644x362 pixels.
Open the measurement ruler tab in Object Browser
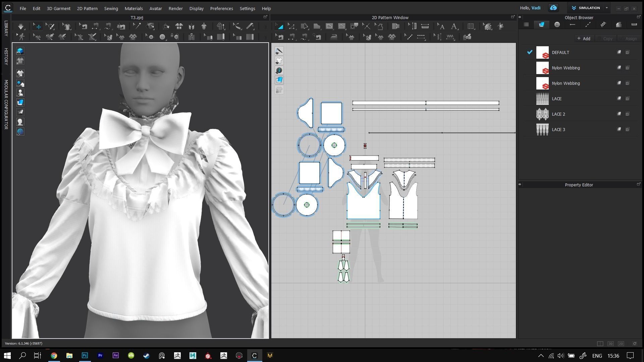coord(634,24)
